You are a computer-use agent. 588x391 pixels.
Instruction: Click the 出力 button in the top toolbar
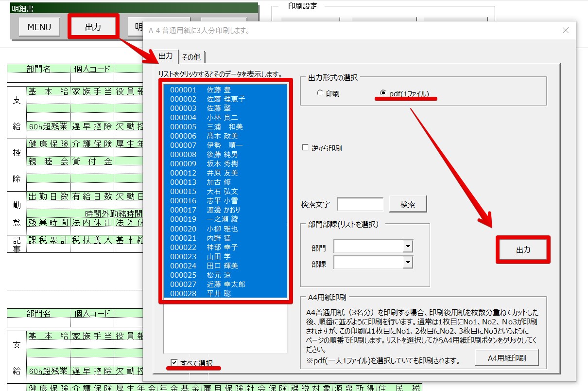point(93,27)
